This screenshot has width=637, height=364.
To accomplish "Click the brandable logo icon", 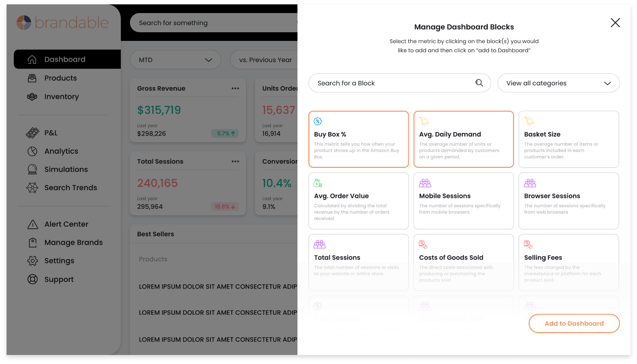I will pyautogui.click(x=24, y=22).
